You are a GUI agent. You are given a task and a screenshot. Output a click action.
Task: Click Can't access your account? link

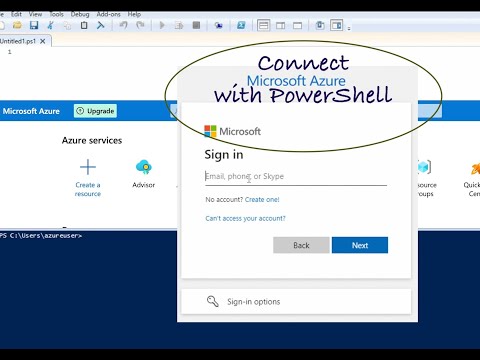tap(245, 218)
